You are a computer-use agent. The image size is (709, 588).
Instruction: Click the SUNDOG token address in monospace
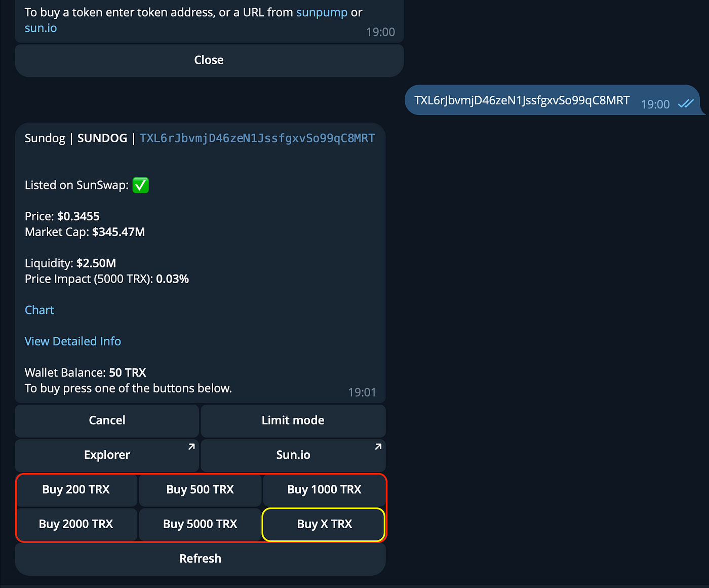(257, 138)
